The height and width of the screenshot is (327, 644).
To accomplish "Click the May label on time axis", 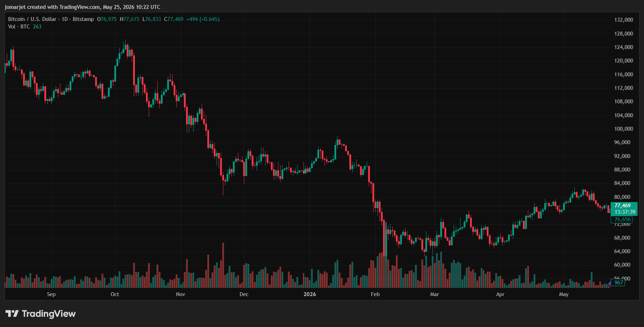I will point(564,294).
